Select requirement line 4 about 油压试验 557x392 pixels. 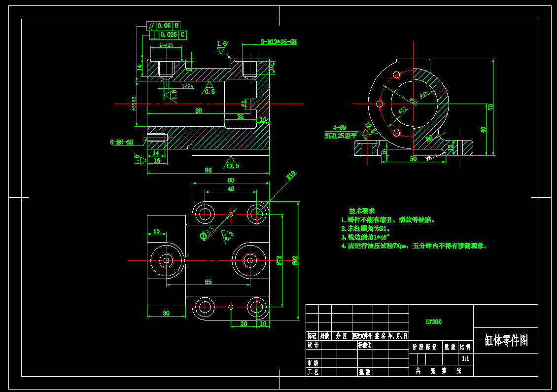click(414, 246)
